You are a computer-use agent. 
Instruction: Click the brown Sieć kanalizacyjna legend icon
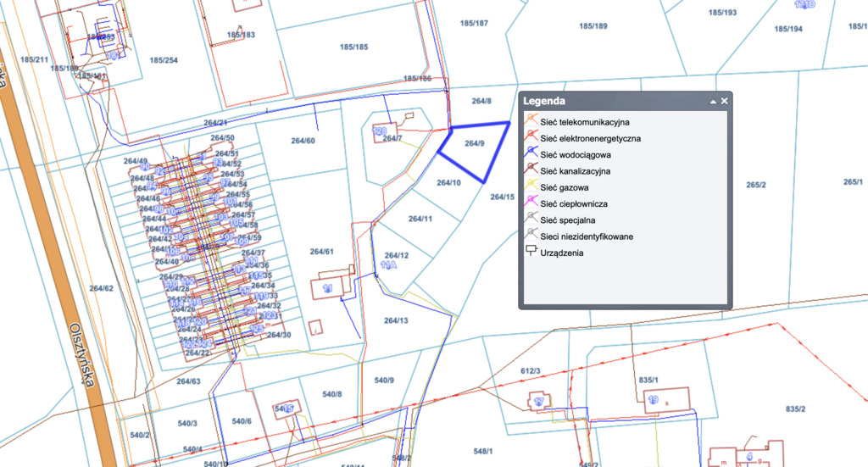pyautogui.click(x=531, y=171)
